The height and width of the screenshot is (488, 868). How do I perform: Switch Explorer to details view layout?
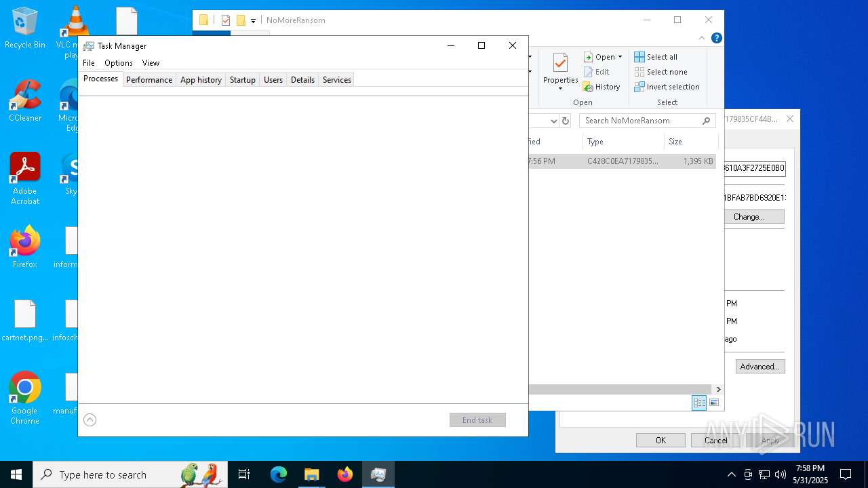click(x=699, y=403)
